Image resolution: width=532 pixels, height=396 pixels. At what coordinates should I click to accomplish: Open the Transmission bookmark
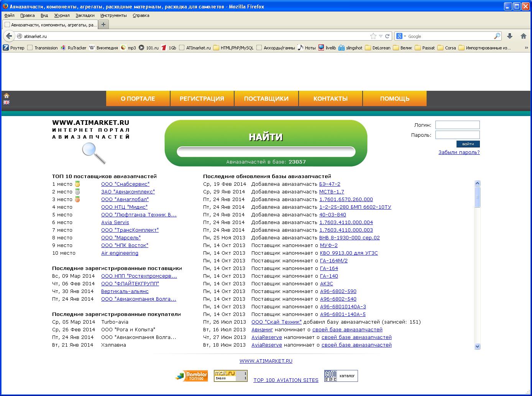click(x=43, y=48)
